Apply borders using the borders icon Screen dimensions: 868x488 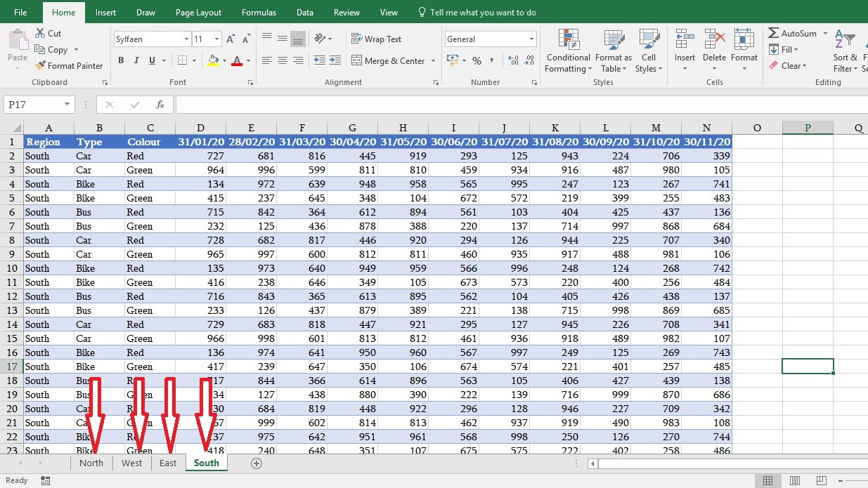coord(182,61)
